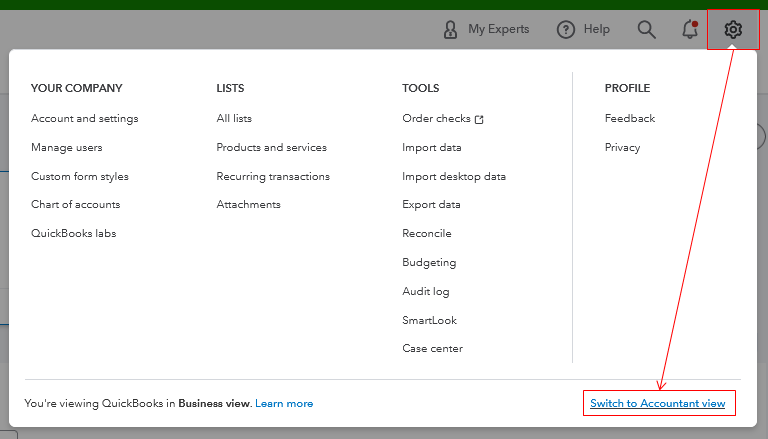Screen dimensions: 768x439
Task: Open the My Experts panel
Action: point(486,30)
